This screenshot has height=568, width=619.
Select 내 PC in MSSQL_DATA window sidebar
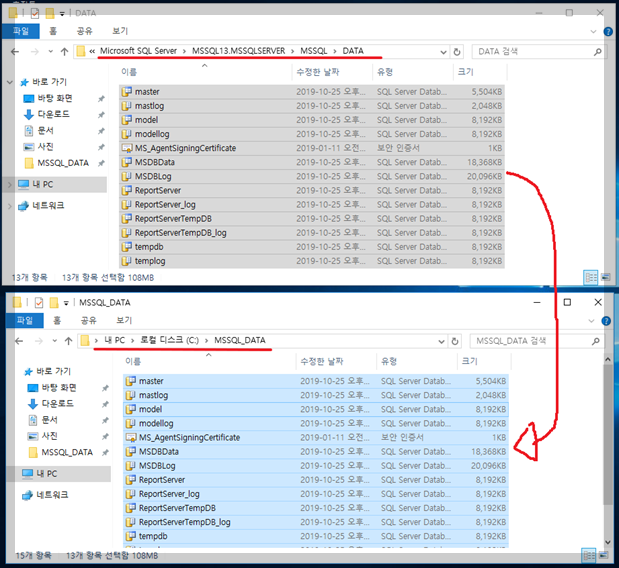58,474
